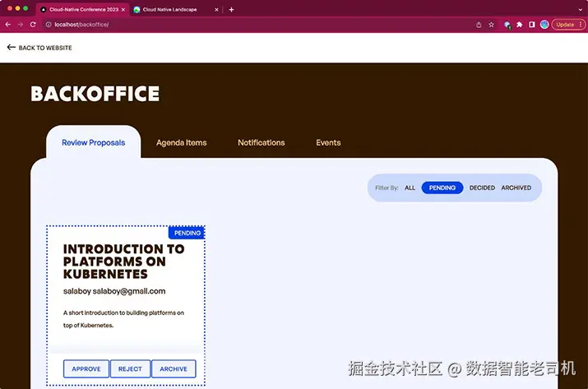Click the proposal description text

(123, 319)
